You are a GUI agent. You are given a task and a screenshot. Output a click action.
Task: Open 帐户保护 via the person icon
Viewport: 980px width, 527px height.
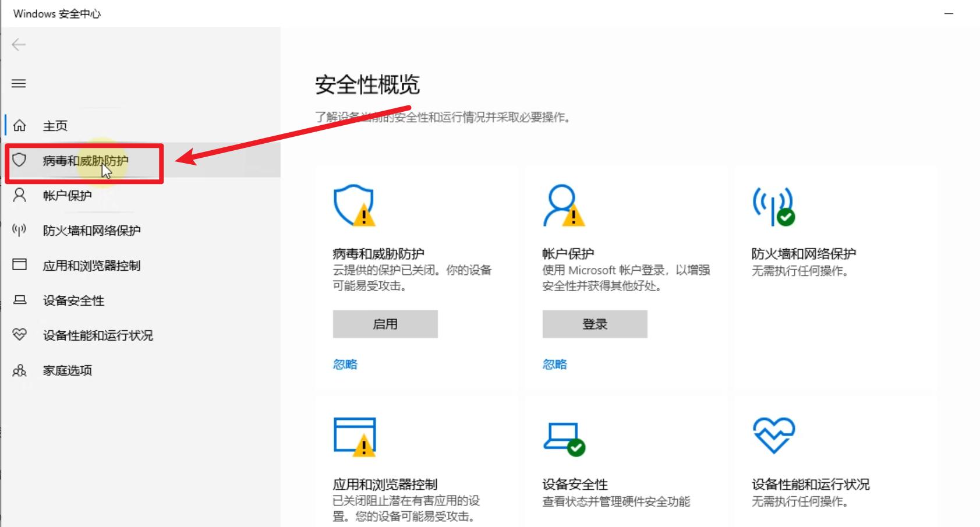click(20, 195)
